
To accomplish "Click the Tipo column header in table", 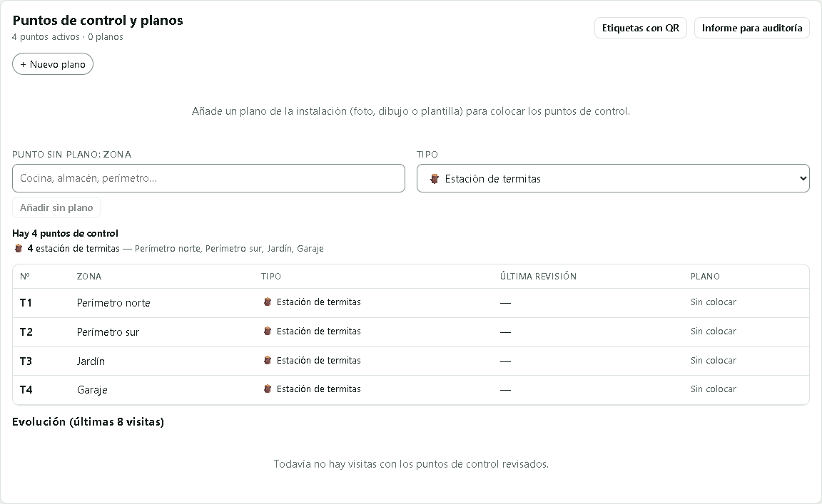I will tap(271, 276).
